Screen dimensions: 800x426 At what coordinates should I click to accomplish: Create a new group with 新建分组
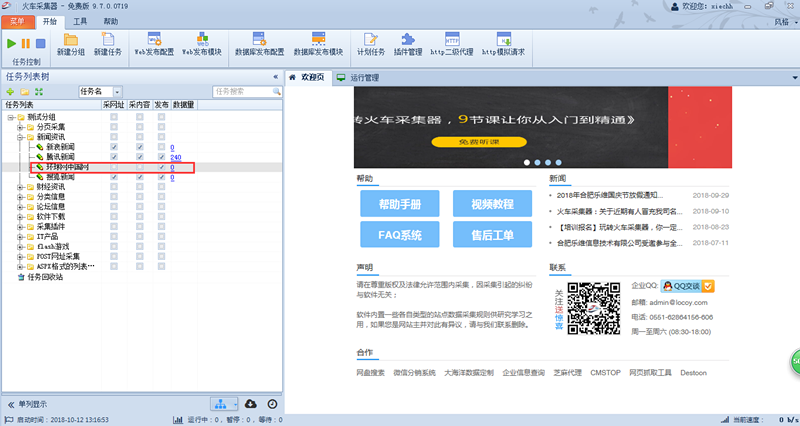(71, 44)
